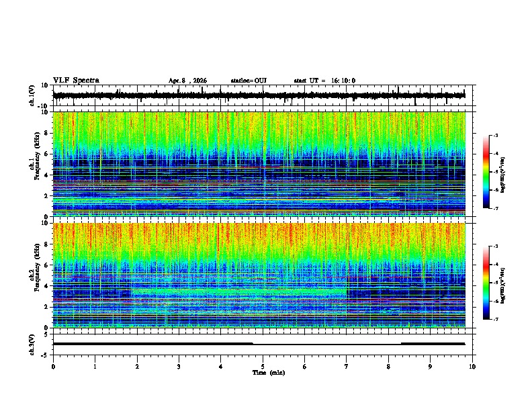The image size is (532, 411).
Task: Click the ch.2 frequency spectrogram panel
Action: click(x=259, y=275)
